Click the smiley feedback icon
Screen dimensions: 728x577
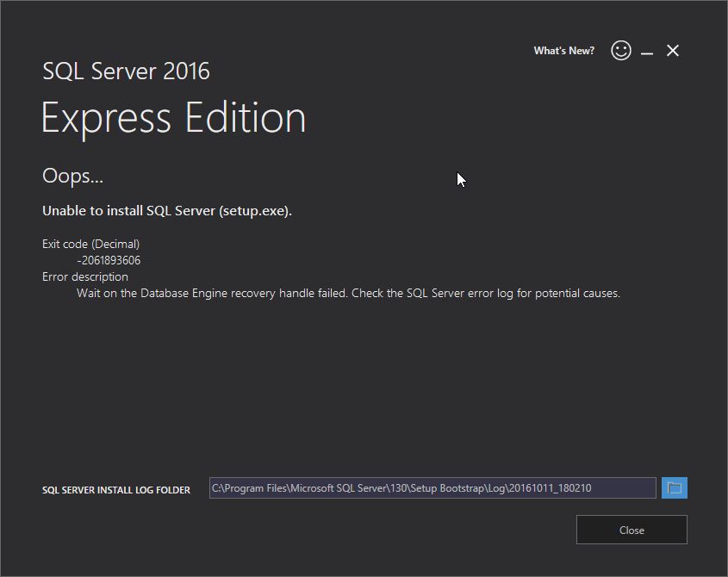tap(621, 50)
